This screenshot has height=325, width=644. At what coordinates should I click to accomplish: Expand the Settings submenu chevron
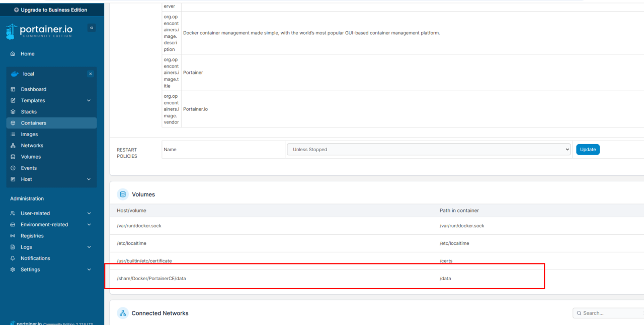89,270
